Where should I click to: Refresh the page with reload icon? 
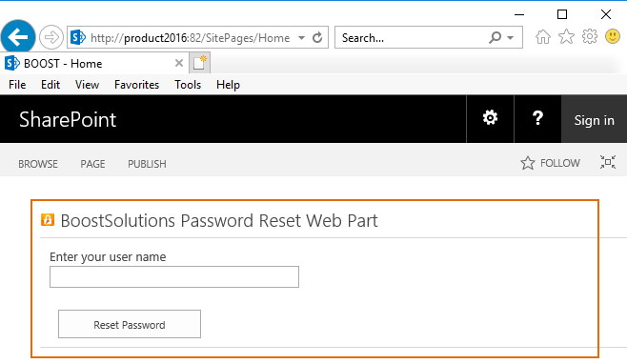(x=317, y=37)
